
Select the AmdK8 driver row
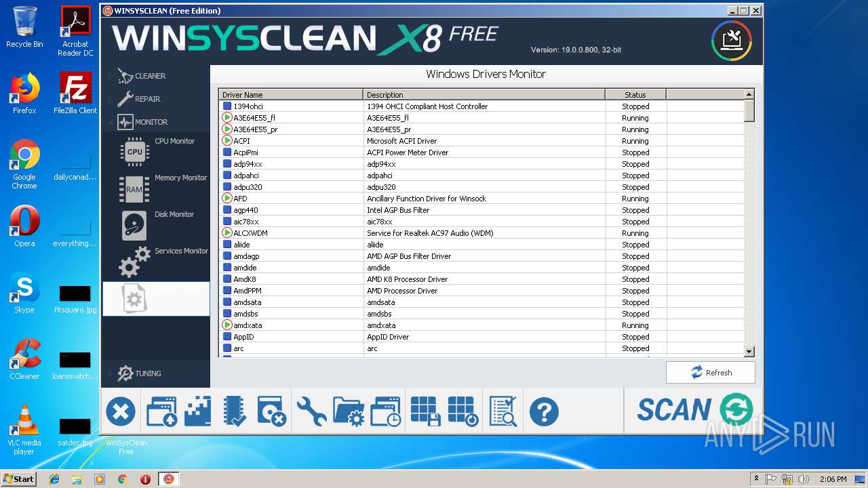coord(481,279)
